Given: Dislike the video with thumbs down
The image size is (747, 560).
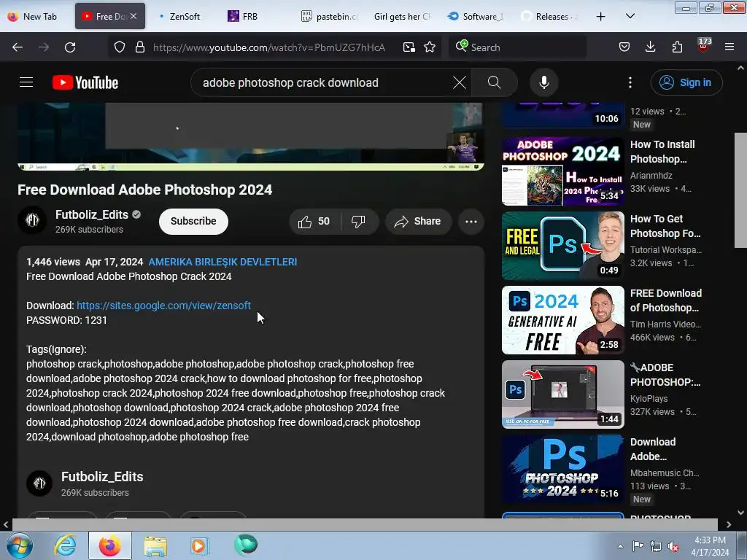Looking at the screenshot, I should coord(359,222).
